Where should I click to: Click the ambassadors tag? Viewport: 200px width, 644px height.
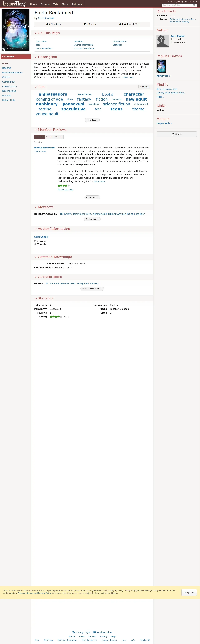click(53, 94)
